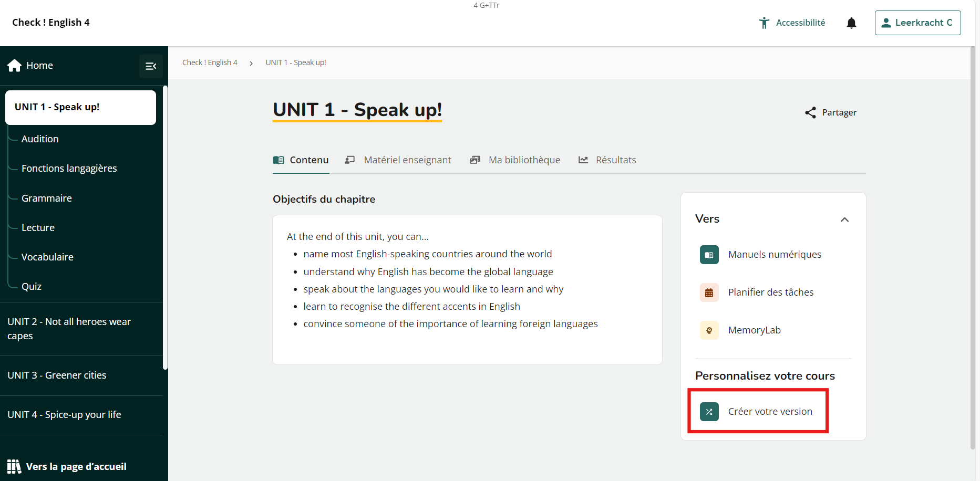
Task: Click the Partager button label
Action: [839, 112]
